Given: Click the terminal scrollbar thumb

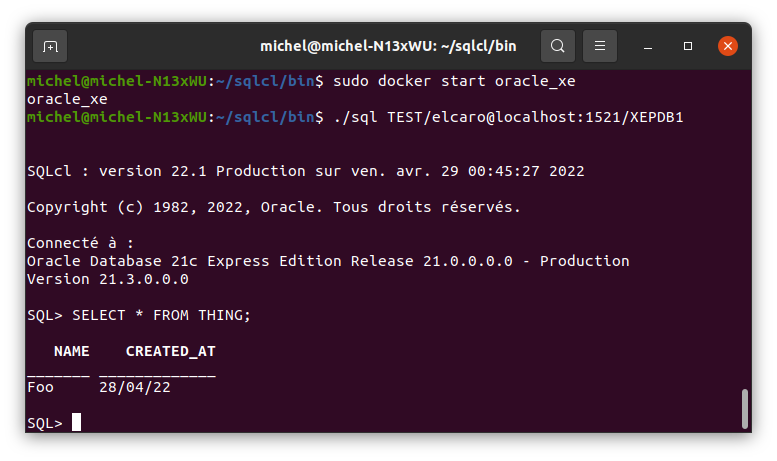Looking at the screenshot, I should point(744,408).
